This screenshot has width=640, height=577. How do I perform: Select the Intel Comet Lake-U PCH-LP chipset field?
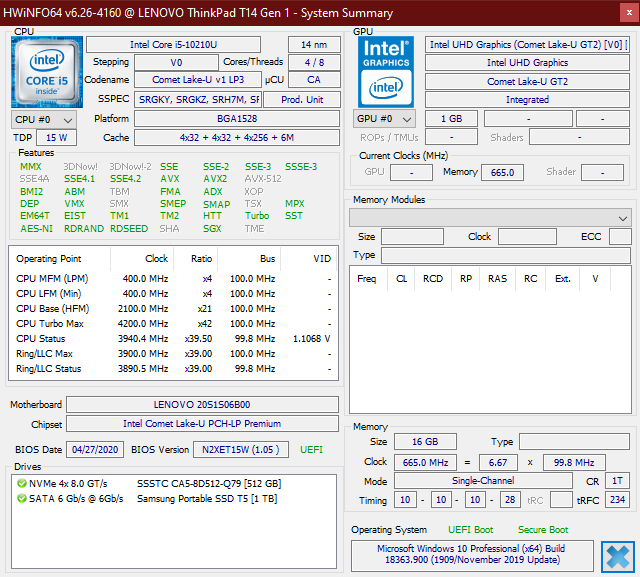click(x=202, y=424)
